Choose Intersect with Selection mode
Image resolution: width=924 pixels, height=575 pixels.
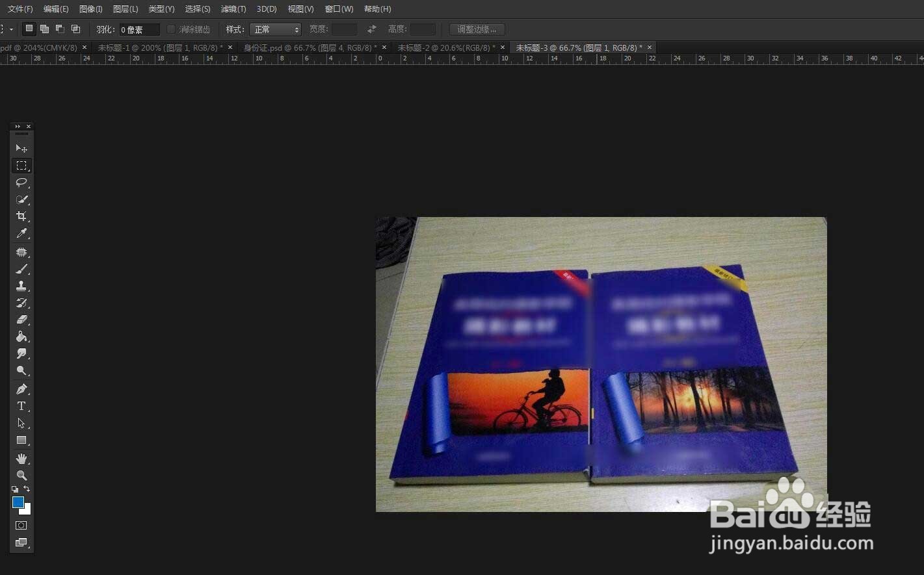point(75,29)
